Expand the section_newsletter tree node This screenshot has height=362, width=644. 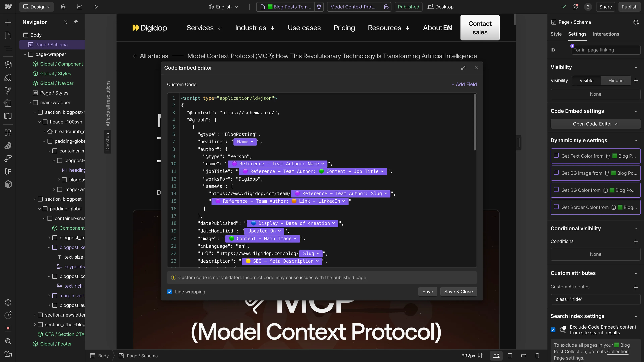(35, 315)
